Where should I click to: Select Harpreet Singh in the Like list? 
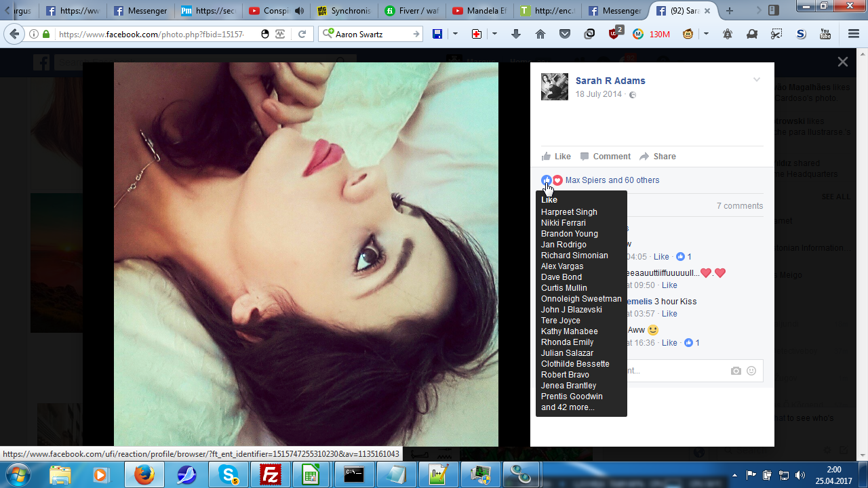coord(569,212)
